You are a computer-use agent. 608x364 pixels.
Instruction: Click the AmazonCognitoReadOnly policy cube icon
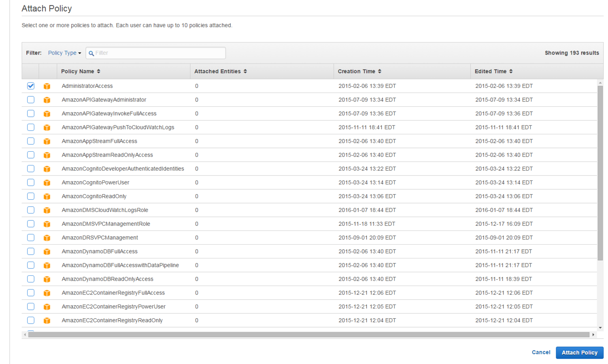click(x=47, y=196)
